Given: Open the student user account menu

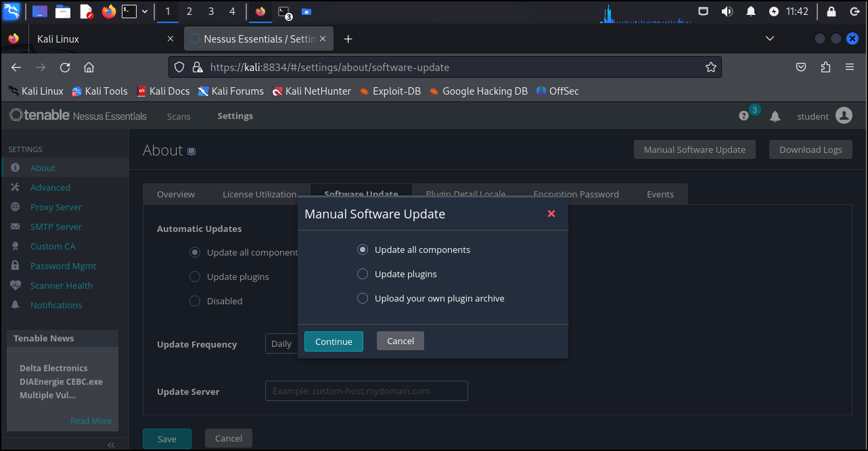Looking at the screenshot, I should [824, 116].
